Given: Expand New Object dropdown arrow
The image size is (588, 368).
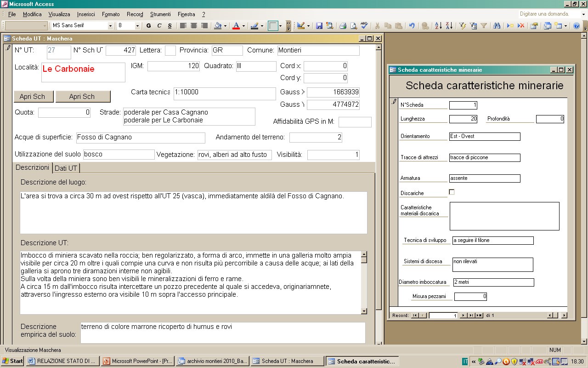Looking at the screenshot, I should (x=565, y=26).
